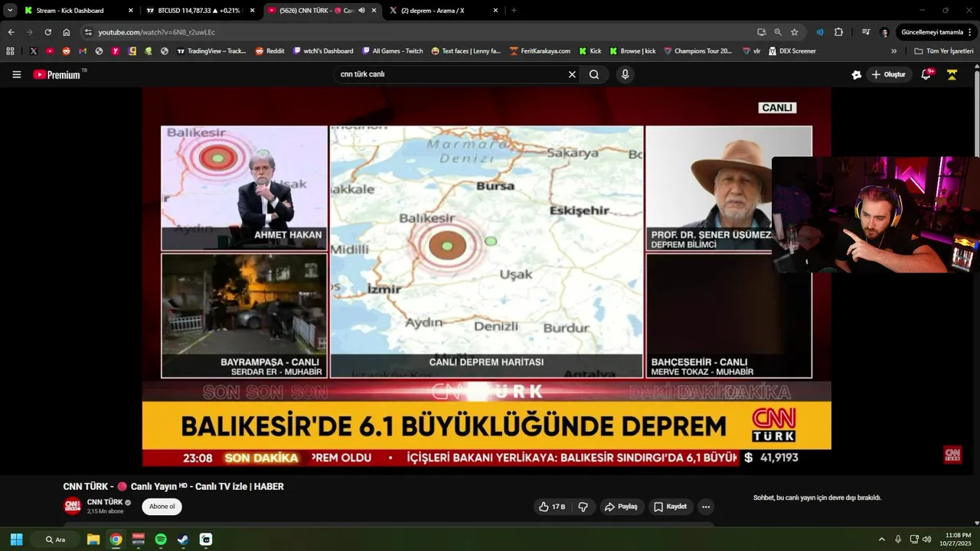Open Tüm Yer İşaretleri bookmarks folder

click(x=943, y=51)
